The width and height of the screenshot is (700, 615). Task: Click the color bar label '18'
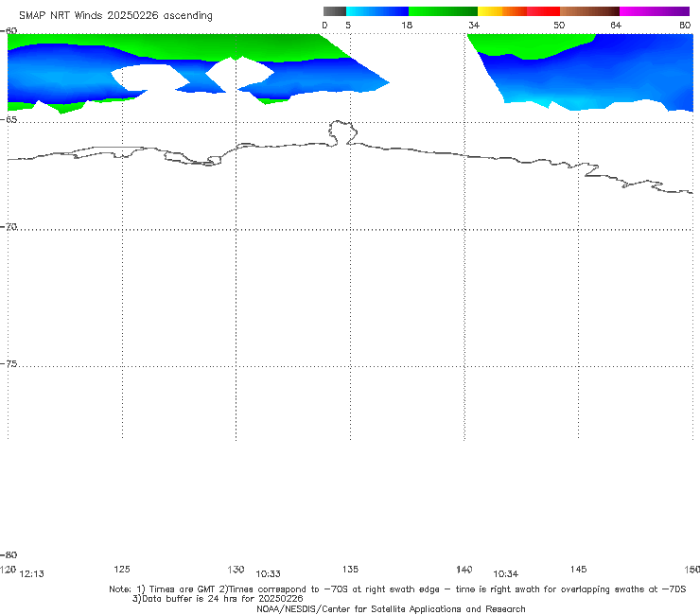[x=407, y=25]
